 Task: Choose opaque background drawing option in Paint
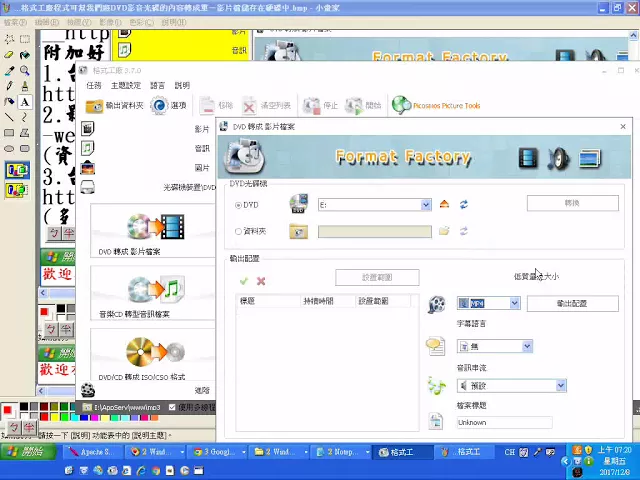point(17,170)
